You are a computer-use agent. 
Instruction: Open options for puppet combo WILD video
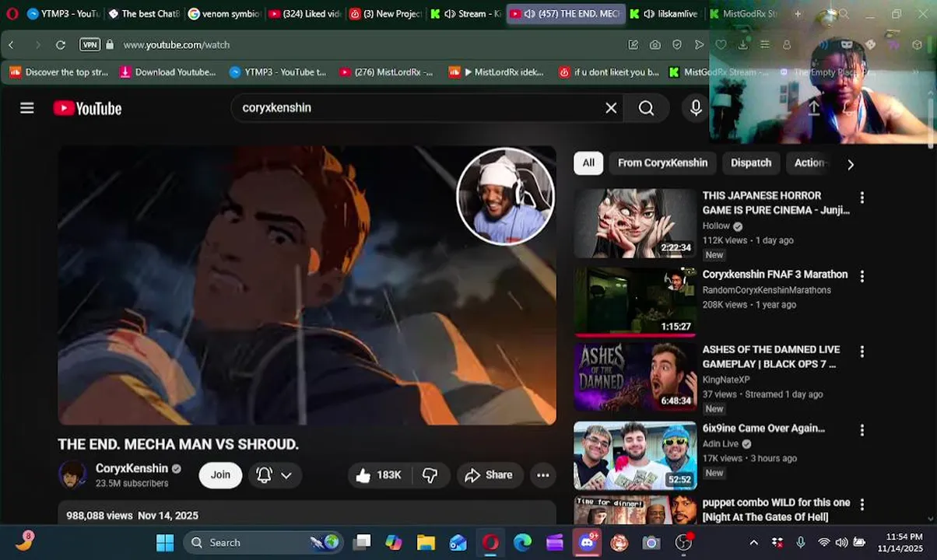click(862, 505)
